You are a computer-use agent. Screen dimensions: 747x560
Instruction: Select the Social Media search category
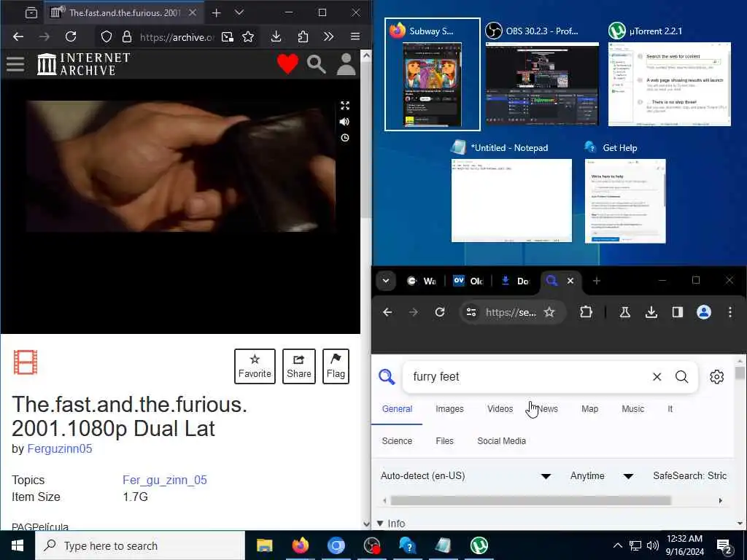coord(501,441)
